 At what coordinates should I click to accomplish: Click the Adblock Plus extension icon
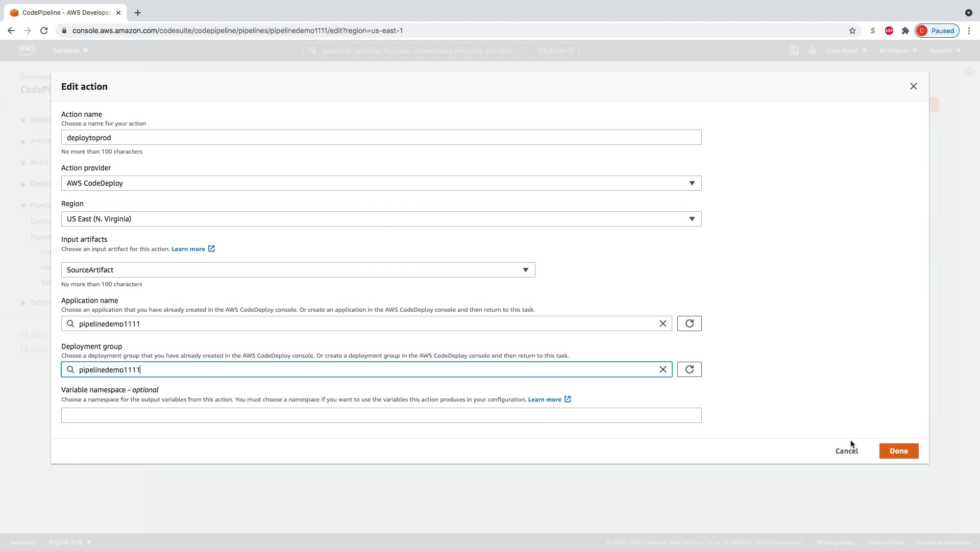pos(889,31)
